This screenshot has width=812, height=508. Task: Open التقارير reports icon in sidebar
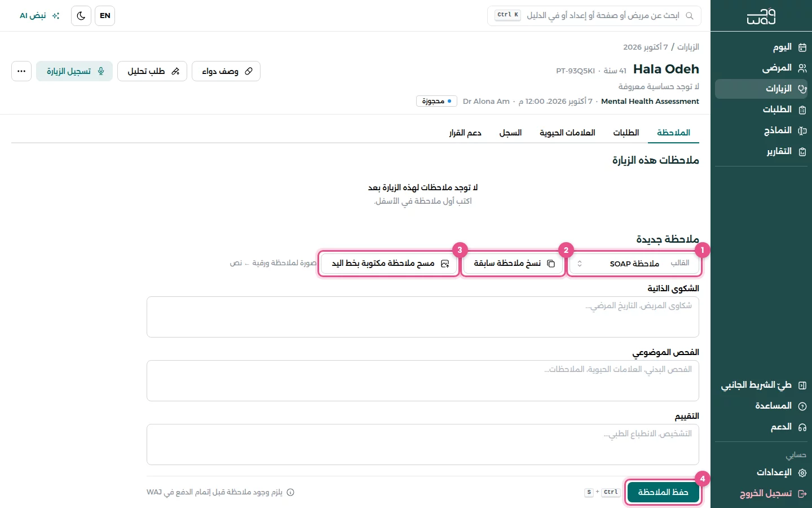802,152
